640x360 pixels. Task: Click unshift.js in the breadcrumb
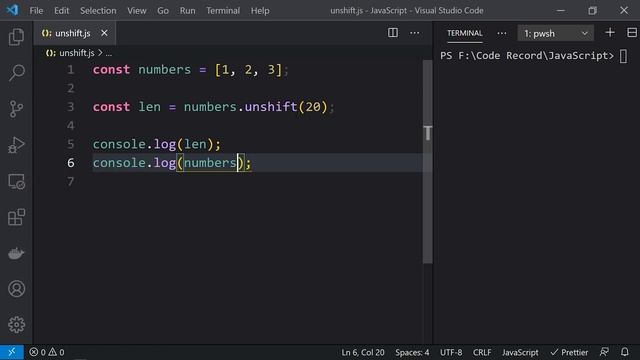[x=77, y=53]
